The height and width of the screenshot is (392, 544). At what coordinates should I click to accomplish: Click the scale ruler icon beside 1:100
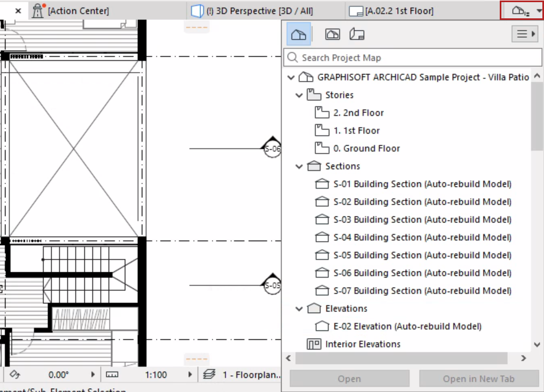[112, 375]
